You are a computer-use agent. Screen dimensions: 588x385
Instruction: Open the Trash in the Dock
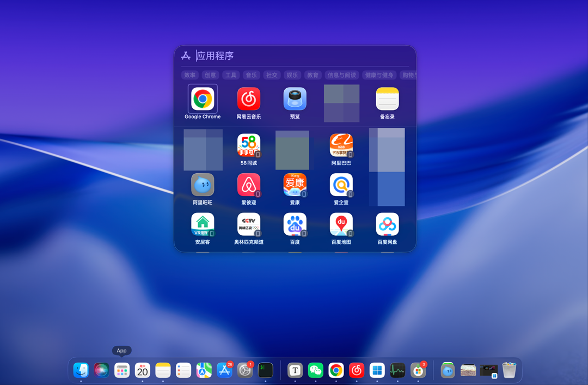click(509, 370)
